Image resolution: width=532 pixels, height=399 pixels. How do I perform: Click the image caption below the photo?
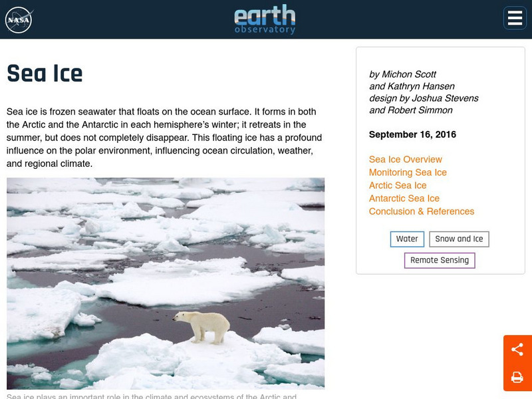click(x=152, y=396)
